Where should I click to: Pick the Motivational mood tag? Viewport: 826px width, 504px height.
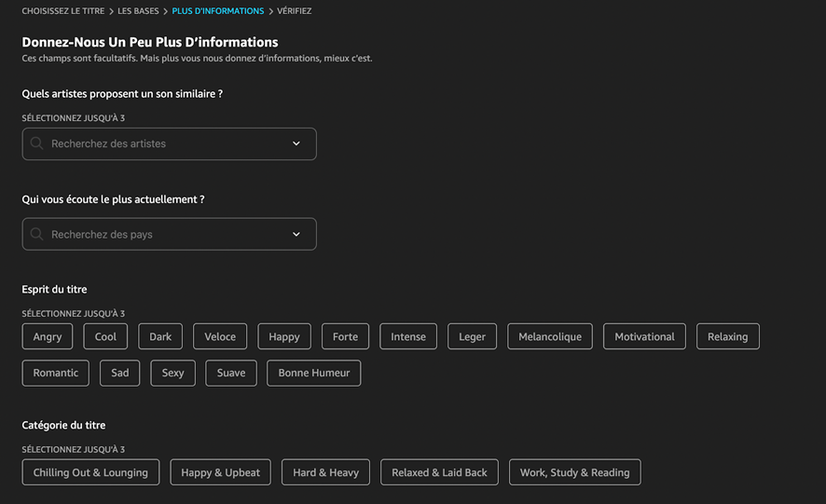tap(644, 336)
